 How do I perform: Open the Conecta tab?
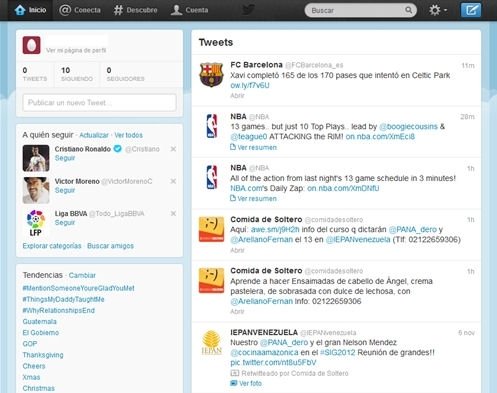pos(80,10)
